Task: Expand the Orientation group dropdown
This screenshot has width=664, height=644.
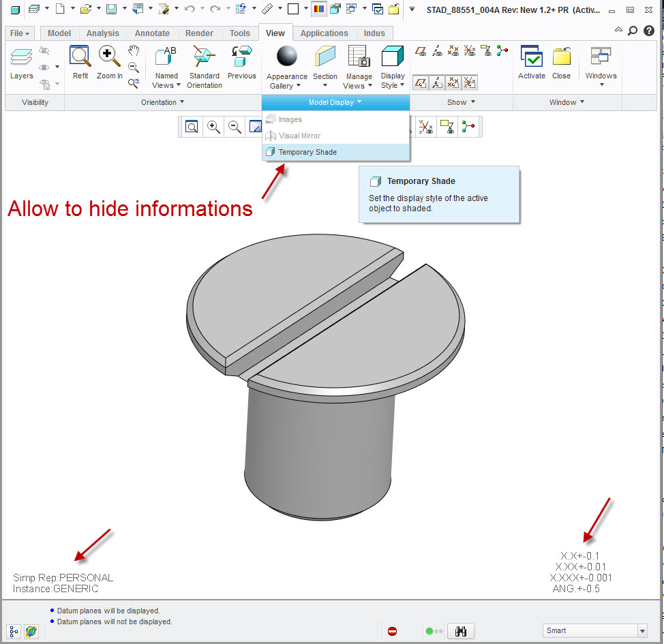Action: 163,102
